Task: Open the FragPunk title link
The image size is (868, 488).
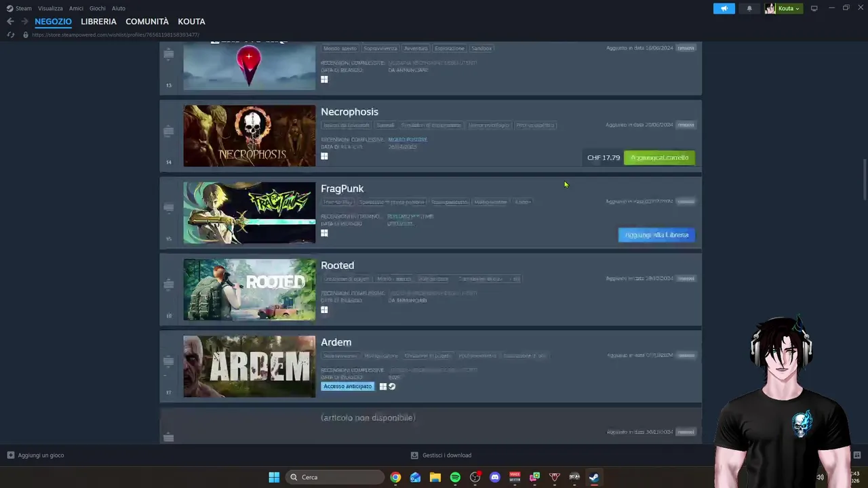Action: 342,188
